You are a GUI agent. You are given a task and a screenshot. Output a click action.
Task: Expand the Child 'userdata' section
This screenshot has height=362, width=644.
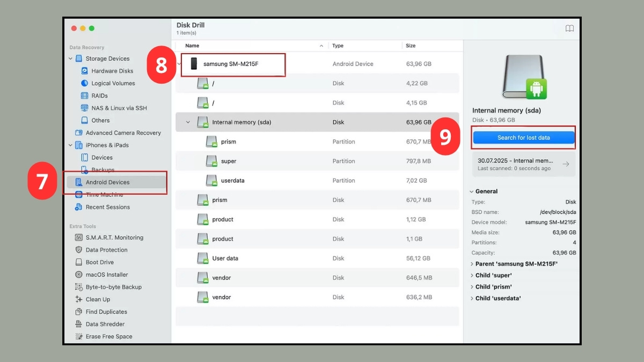click(471, 298)
